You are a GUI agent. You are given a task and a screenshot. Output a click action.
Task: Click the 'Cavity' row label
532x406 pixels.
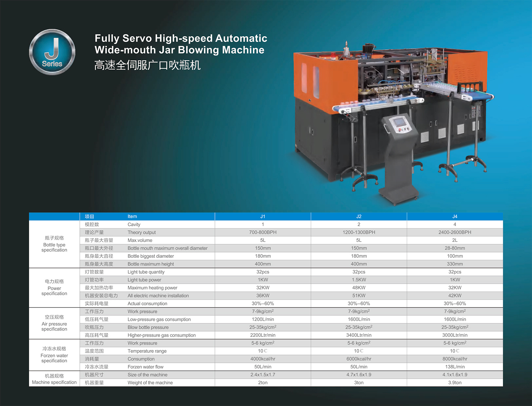(x=134, y=224)
